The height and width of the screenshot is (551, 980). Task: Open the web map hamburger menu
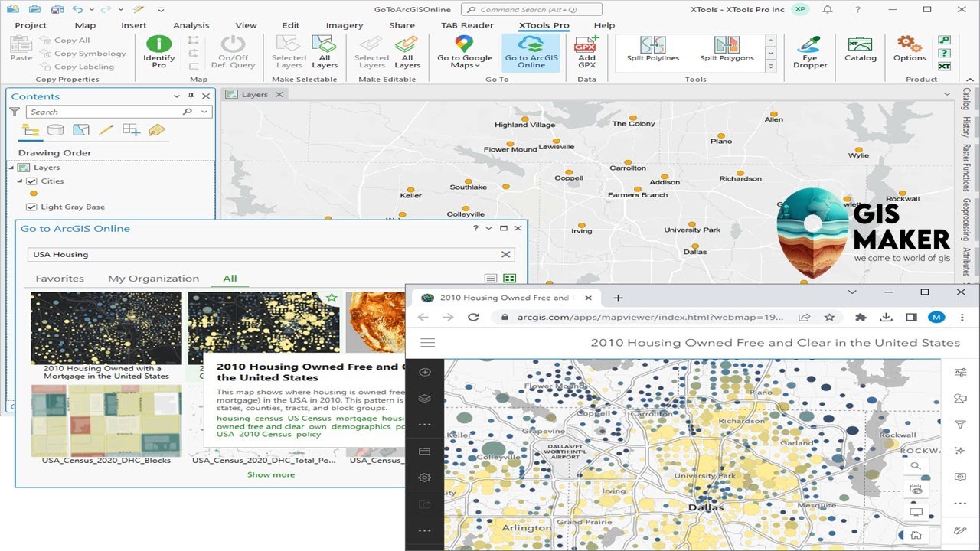[427, 343]
